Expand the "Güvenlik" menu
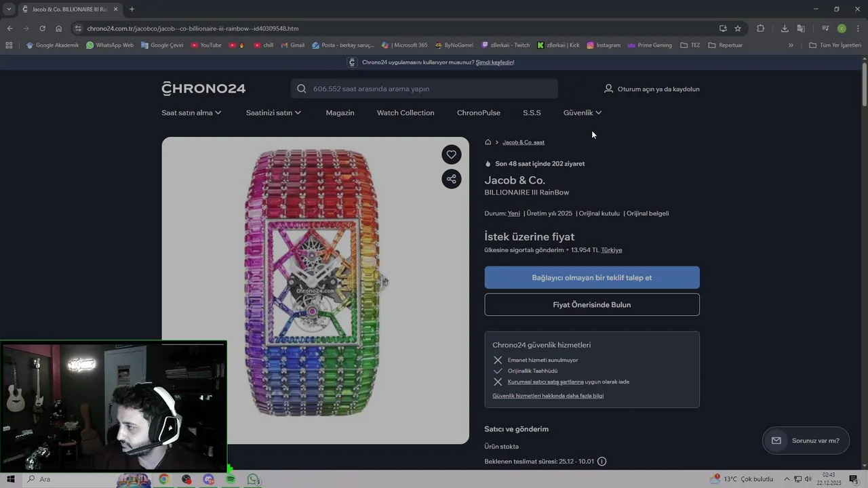This screenshot has width=868, height=488. (x=583, y=113)
